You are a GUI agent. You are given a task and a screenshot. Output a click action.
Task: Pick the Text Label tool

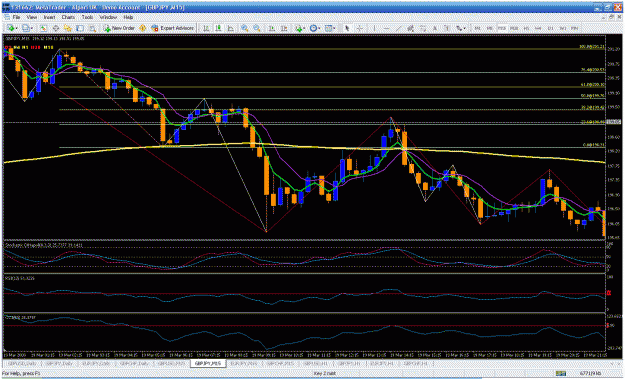[447, 28]
